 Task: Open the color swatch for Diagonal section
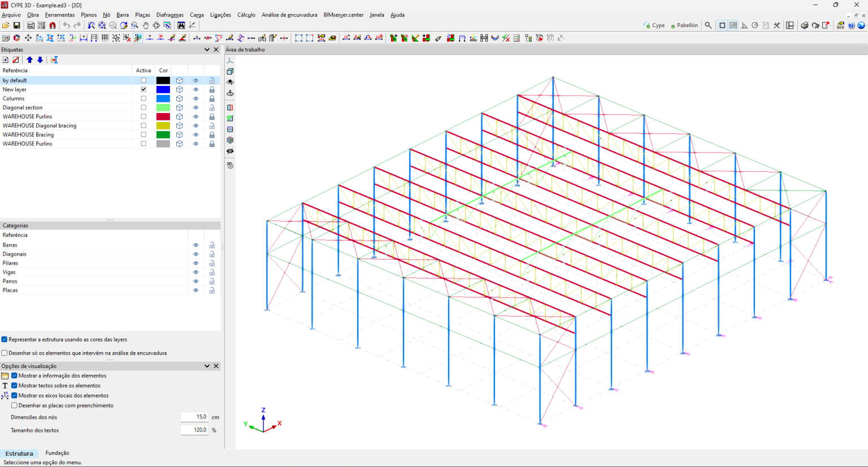click(163, 107)
